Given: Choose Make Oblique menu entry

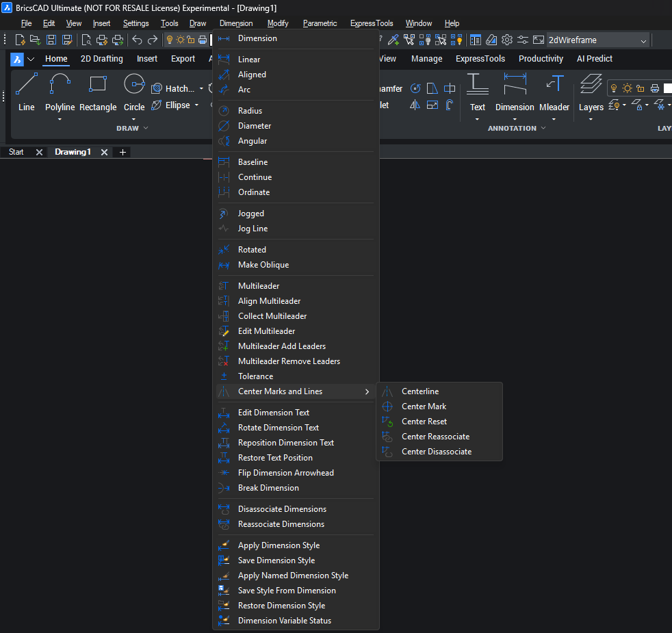Looking at the screenshot, I should pos(296,265).
